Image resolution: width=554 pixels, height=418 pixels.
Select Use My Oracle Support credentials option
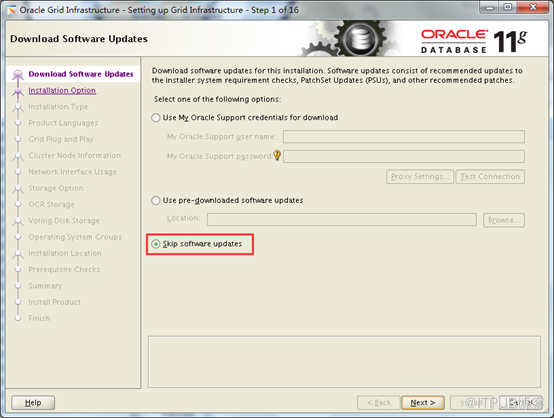[156, 118]
